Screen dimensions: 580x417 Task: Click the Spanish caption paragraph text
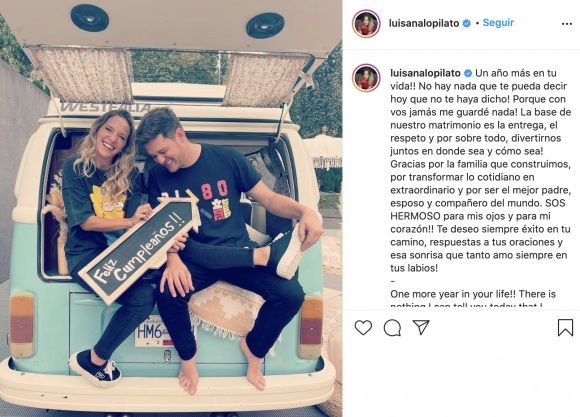(x=480, y=171)
